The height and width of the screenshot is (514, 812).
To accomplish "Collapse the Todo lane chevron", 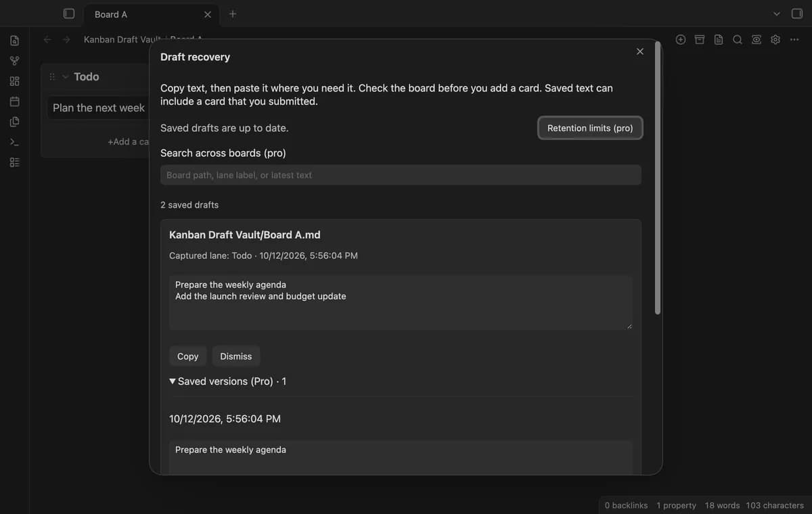I will [x=66, y=77].
